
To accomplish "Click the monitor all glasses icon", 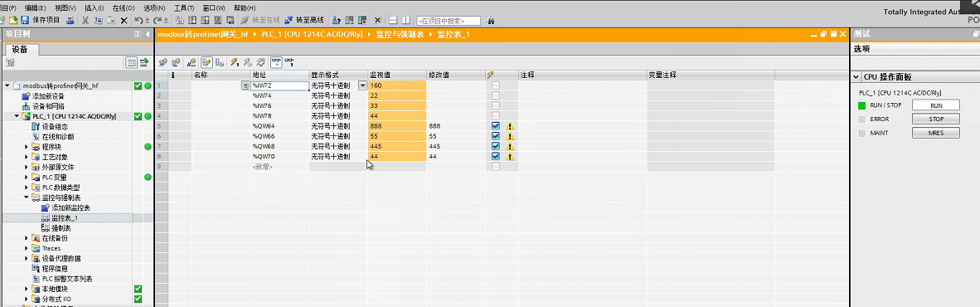I will click(276, 62).
